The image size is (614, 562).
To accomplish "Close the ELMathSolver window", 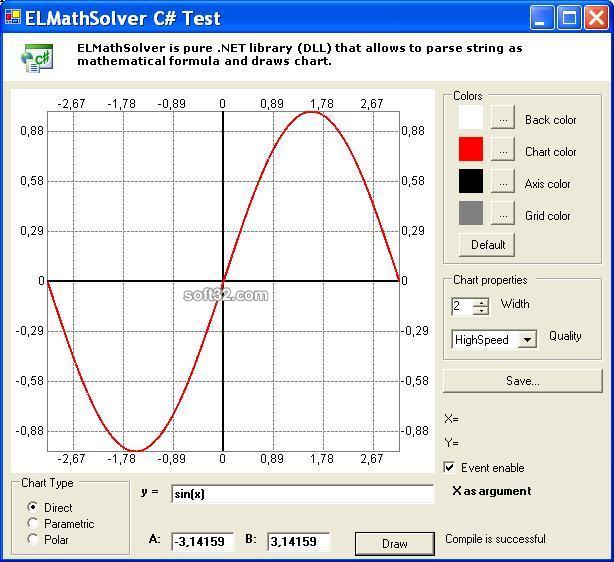I will [x=596, y=17].
